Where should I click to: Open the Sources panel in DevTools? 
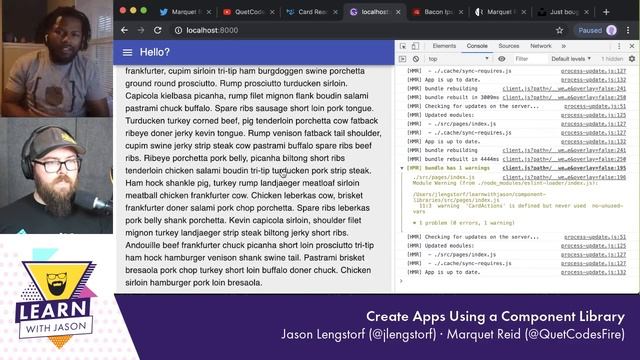pyautogui.click(x=509, y=46)
